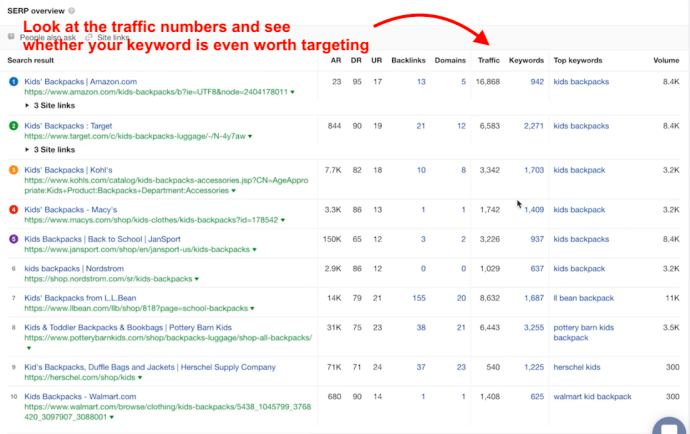The height and width of the screenshot is (434, 690).
Task: Click JanSport AR value 150K
Action: point(332,239)
